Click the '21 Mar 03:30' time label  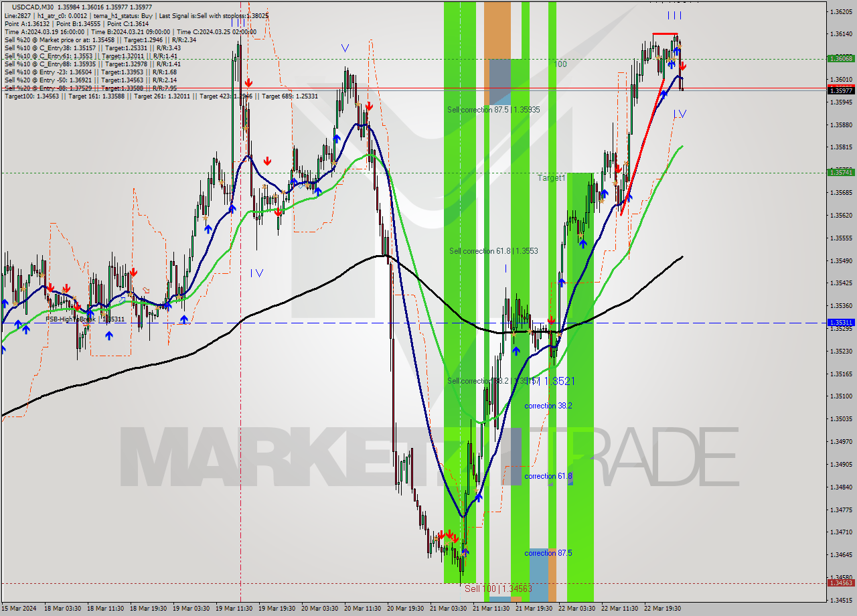click(449, 609)
